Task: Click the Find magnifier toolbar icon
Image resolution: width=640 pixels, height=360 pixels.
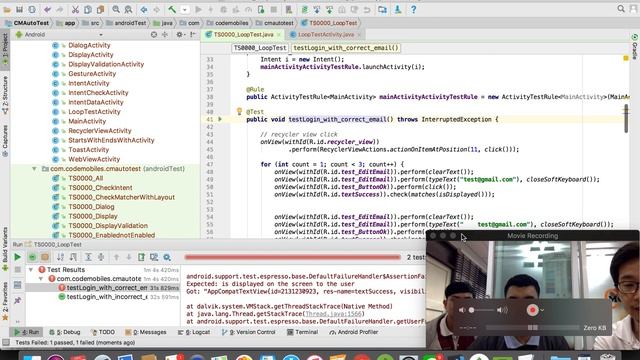Action: tap(116, 9)
